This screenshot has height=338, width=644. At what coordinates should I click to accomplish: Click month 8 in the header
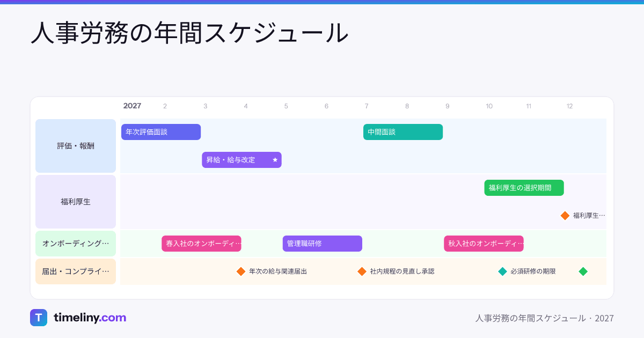tap(407, 106)
